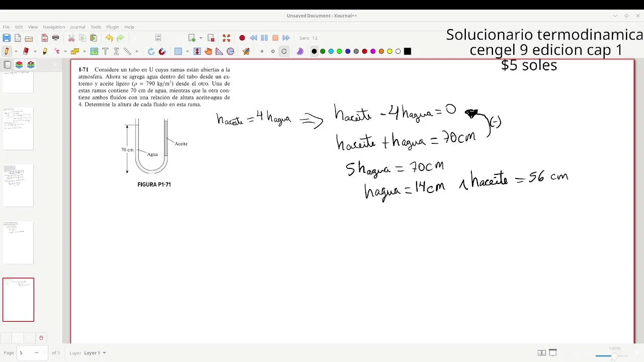Screen dimensions: 644x362
Task: Select the Eraser tool
Action: click(26, 51)
